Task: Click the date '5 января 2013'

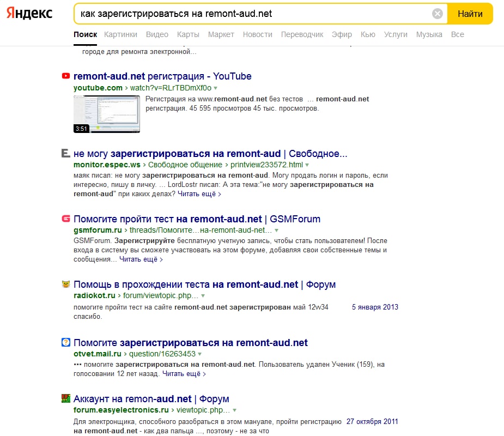Action: [375, 307]
